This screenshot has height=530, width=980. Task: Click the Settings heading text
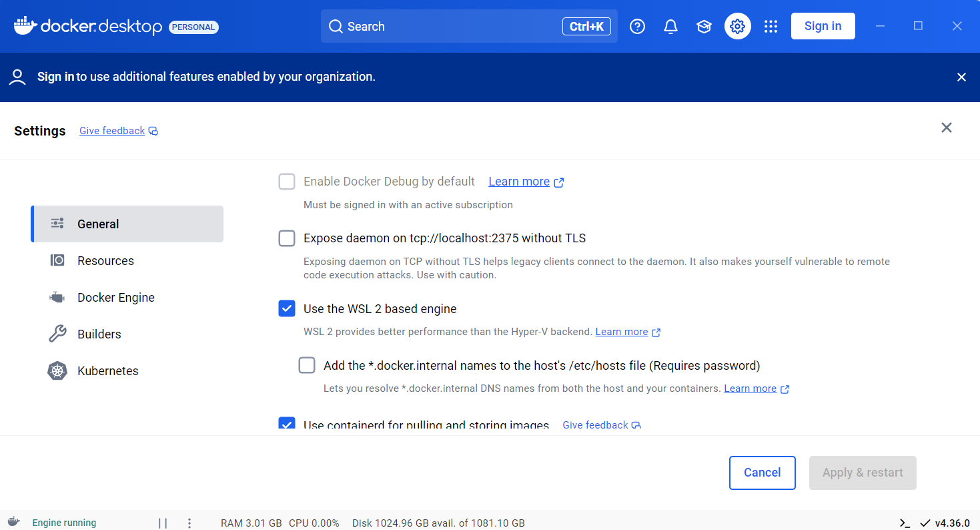pos(40,131)
